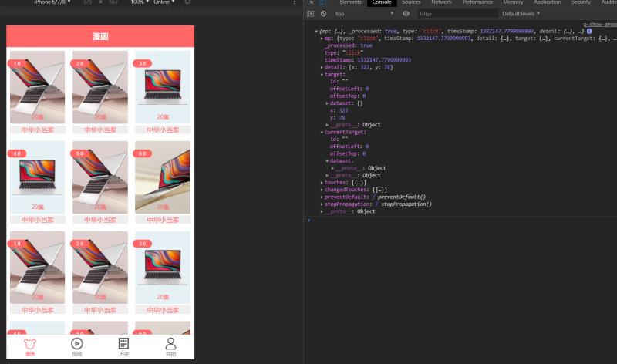The image size is (617, 364).
Task: Click the blue info badge after the logged object
Action: 589,31
